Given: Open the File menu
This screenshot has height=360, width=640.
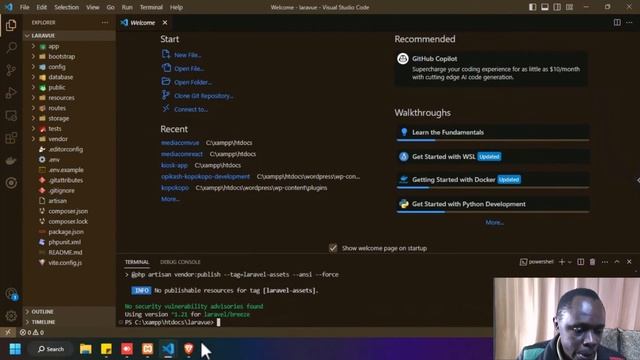Looking at the screenshot, I should [24, 7].
